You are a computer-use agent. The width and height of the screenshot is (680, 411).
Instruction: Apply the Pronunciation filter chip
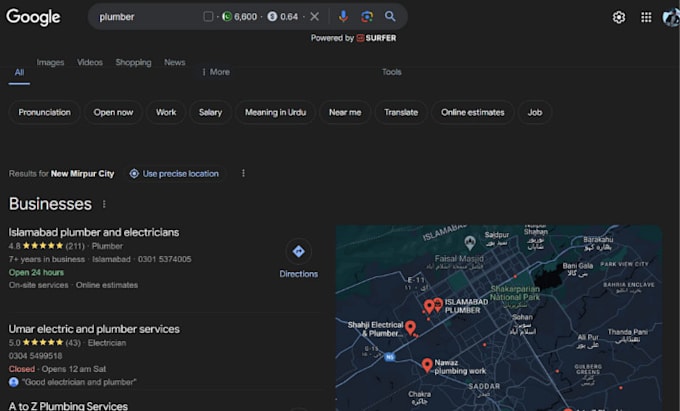pyautogui.click(x=44, y=112)
